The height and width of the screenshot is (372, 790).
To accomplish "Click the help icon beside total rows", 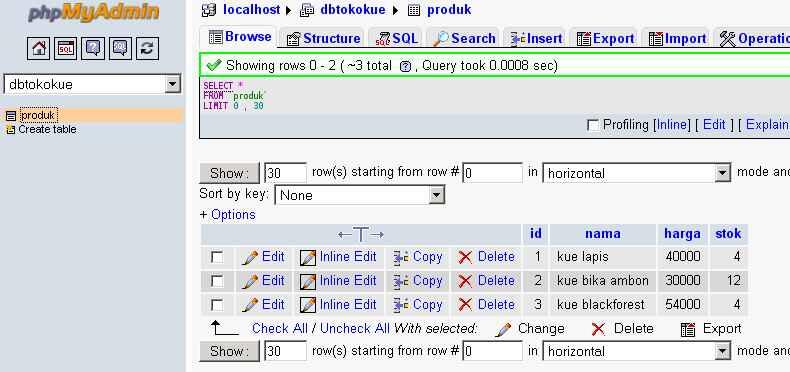I will coord(405,66).
